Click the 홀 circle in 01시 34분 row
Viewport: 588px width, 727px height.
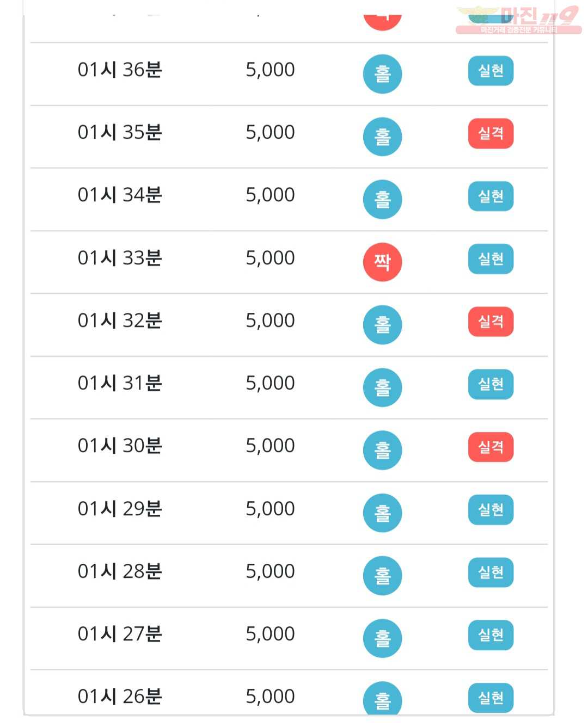[382, 199]
